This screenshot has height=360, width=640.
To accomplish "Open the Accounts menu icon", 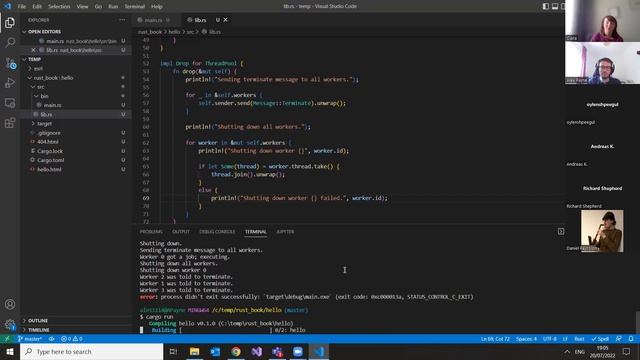I will (10, 304).
